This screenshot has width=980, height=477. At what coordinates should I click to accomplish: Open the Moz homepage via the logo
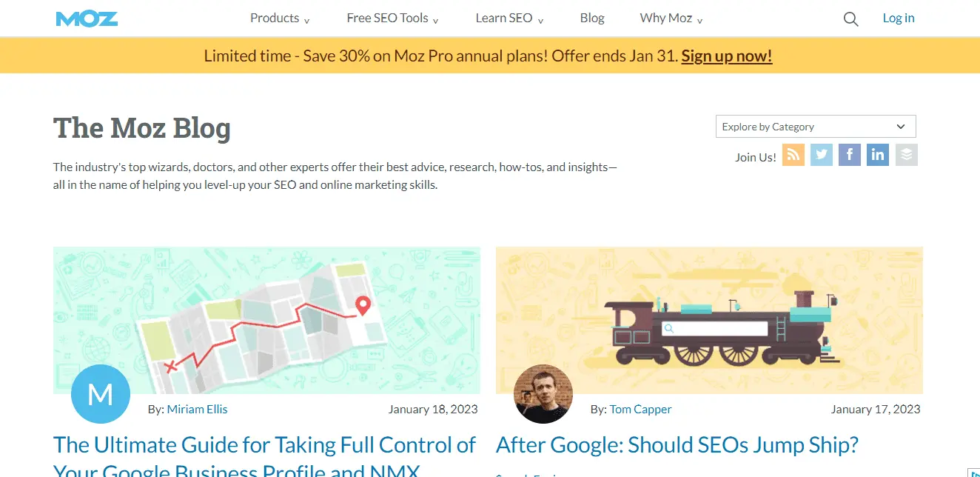[x=86, y=19]
